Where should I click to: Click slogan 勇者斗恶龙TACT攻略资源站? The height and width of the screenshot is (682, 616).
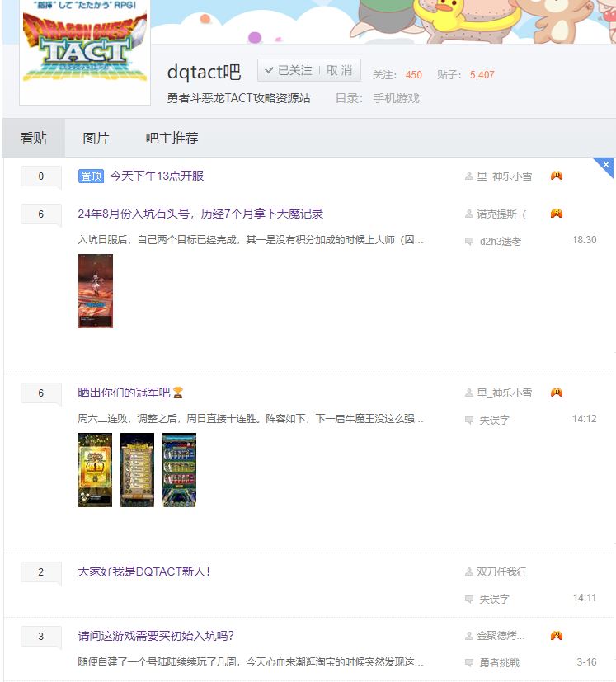(x=239, y=98)
